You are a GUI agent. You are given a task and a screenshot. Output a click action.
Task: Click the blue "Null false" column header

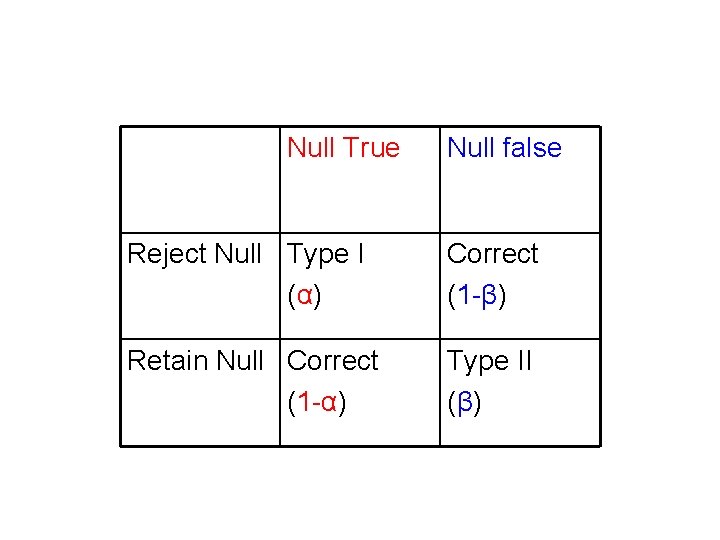[504, 148]
